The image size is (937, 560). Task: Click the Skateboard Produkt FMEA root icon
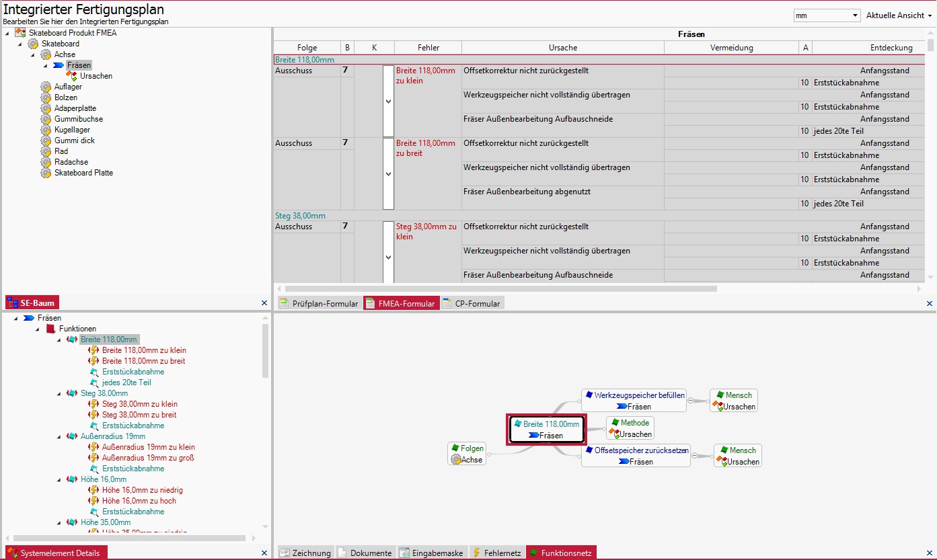coord(20,33)
